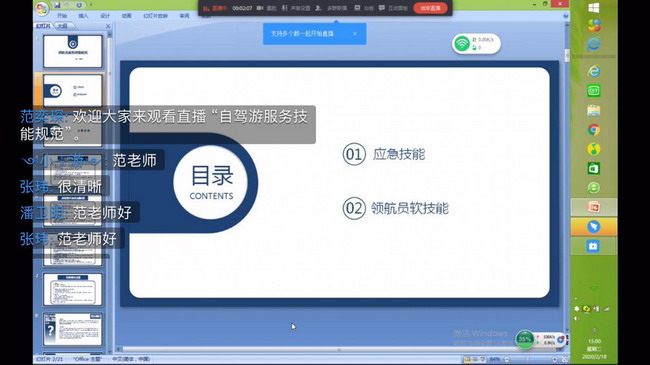Image resolution: width=650 pixels, height=365 pixels.
Task: Switch to the Outline pane tab
Action: click(x=63, y=26)
